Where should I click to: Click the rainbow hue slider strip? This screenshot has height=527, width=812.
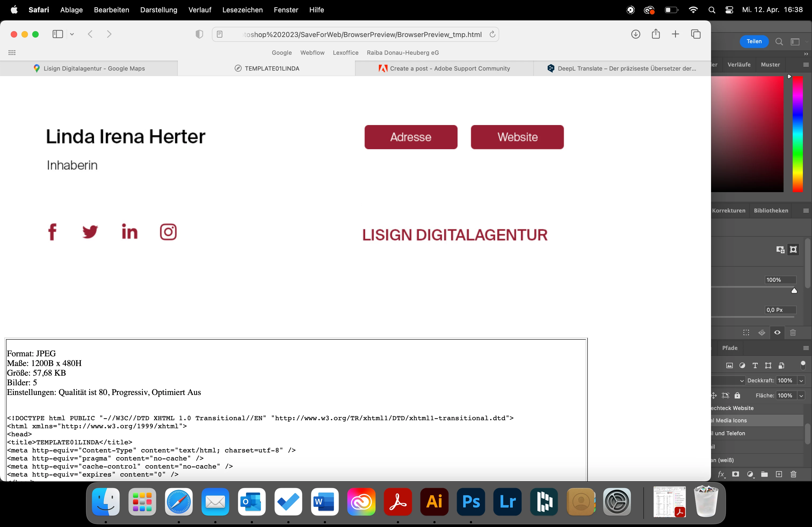(x=797, y=134)
